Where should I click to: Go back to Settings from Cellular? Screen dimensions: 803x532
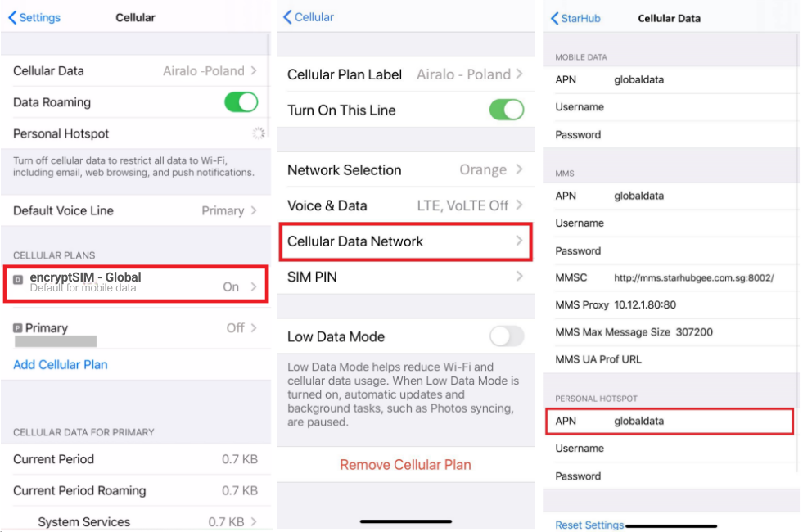(34, 17)
